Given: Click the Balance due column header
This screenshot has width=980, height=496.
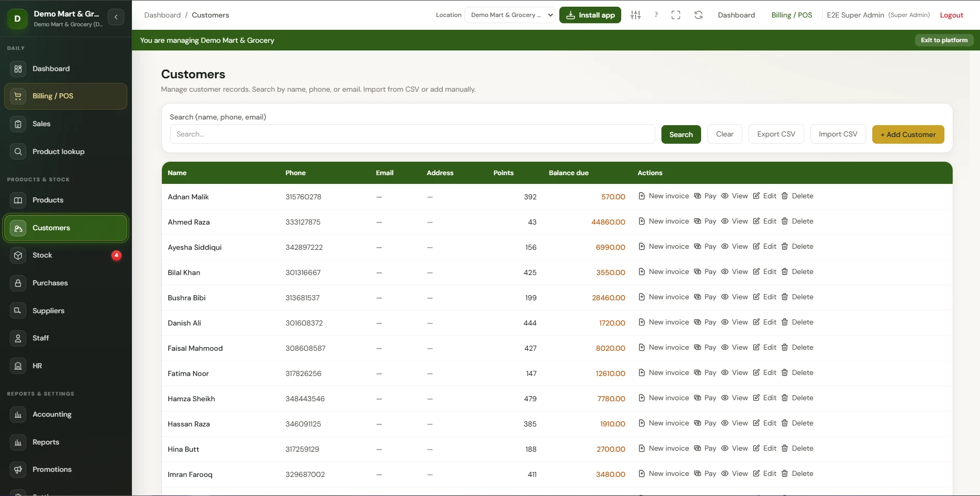Looking at the screenshot, I should point(569,173).
